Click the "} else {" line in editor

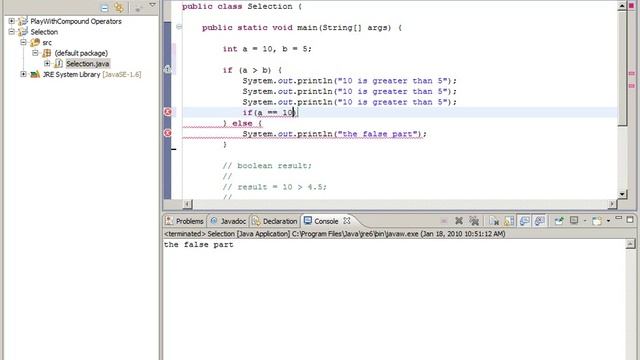point(242,123)
